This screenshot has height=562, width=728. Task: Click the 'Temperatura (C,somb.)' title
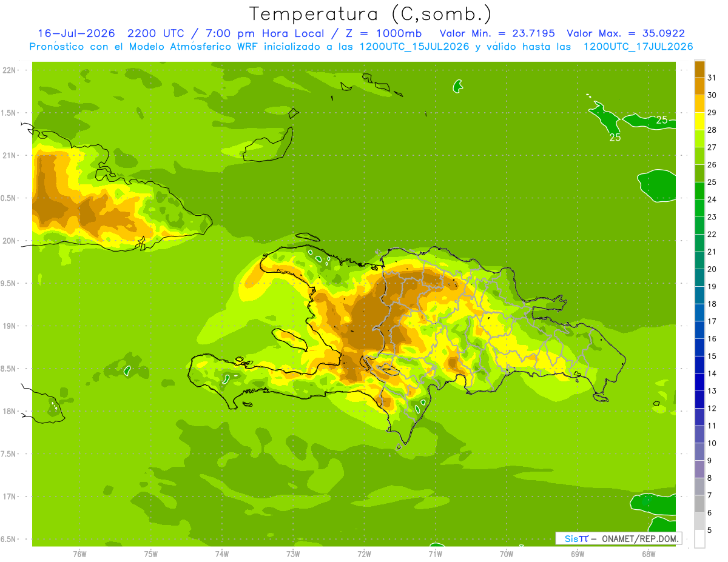click(371, 14)
